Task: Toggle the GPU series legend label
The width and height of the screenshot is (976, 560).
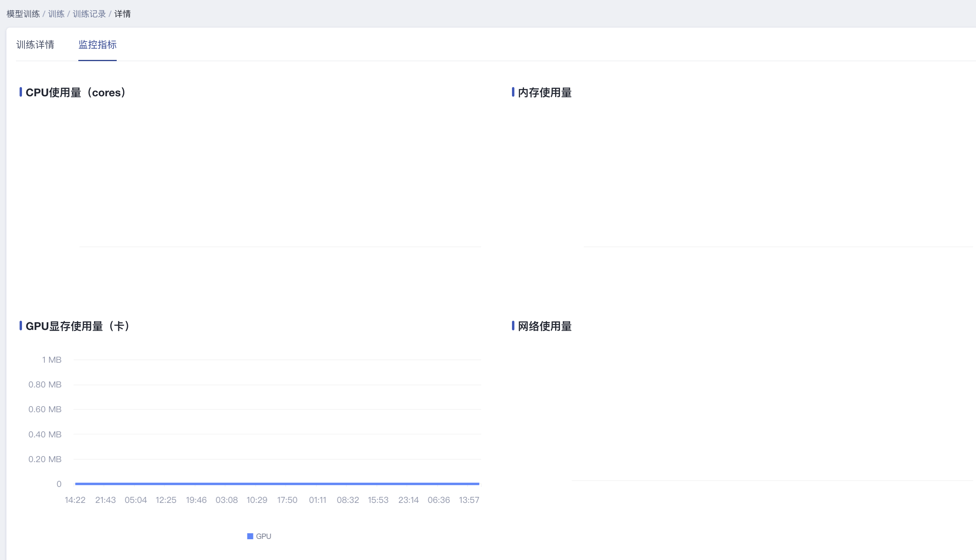Action: tap(263, 536)
